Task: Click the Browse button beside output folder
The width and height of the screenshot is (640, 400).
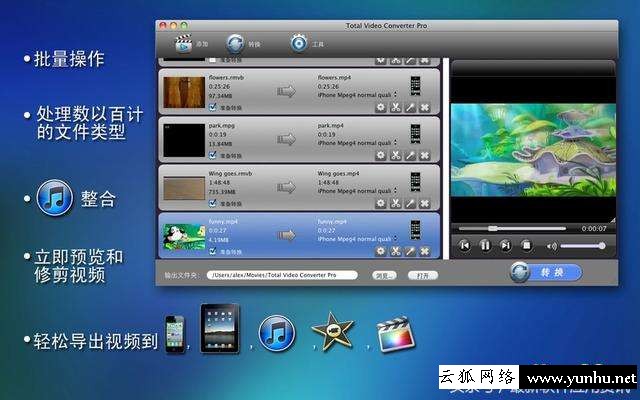Action: pyautogui.click(x=384, y=276)
